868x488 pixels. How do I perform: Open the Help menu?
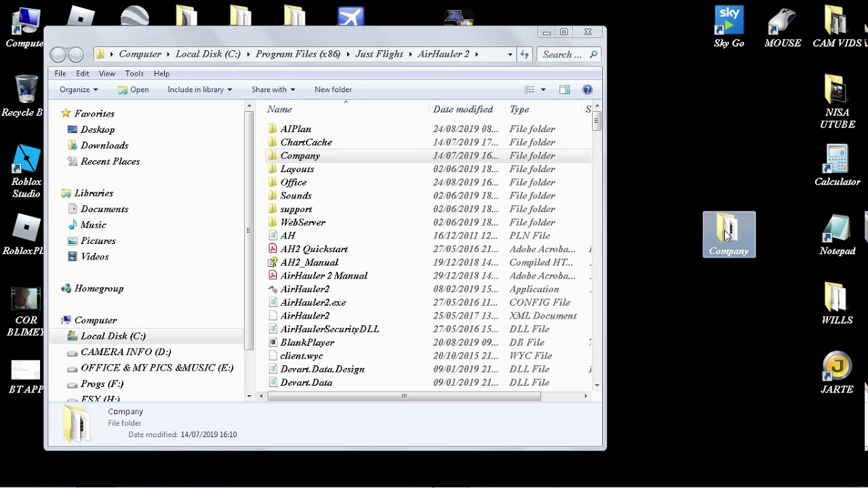pyautogui.click(x=161, y=73)
